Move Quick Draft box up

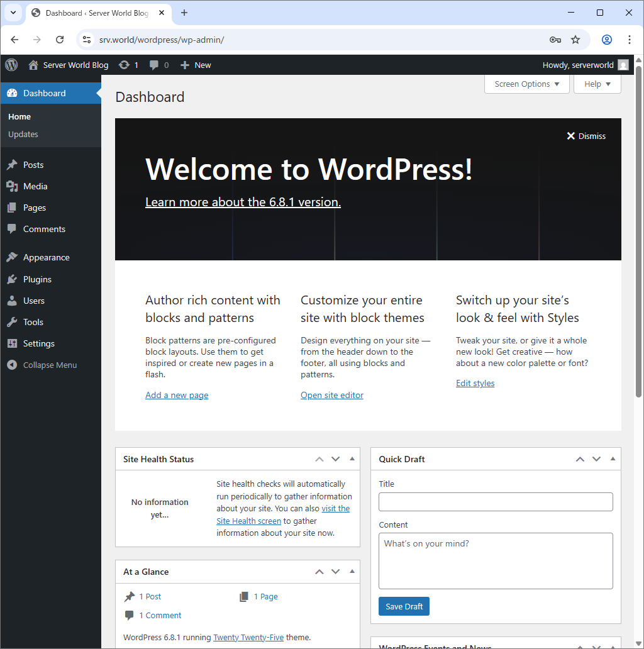[580, 459]
